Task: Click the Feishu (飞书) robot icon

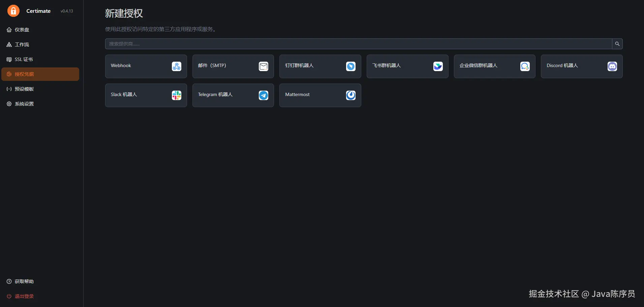Action: coord(438,66)
